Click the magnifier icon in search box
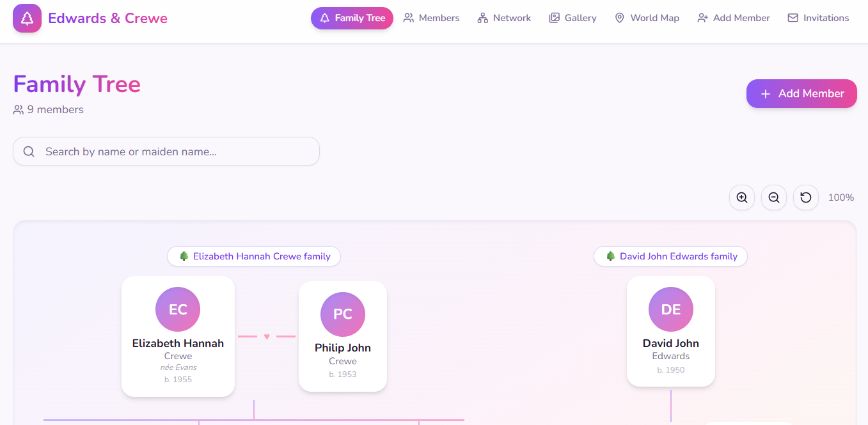The width and height of the screenshot is (868, 425). tap(29, 151)
